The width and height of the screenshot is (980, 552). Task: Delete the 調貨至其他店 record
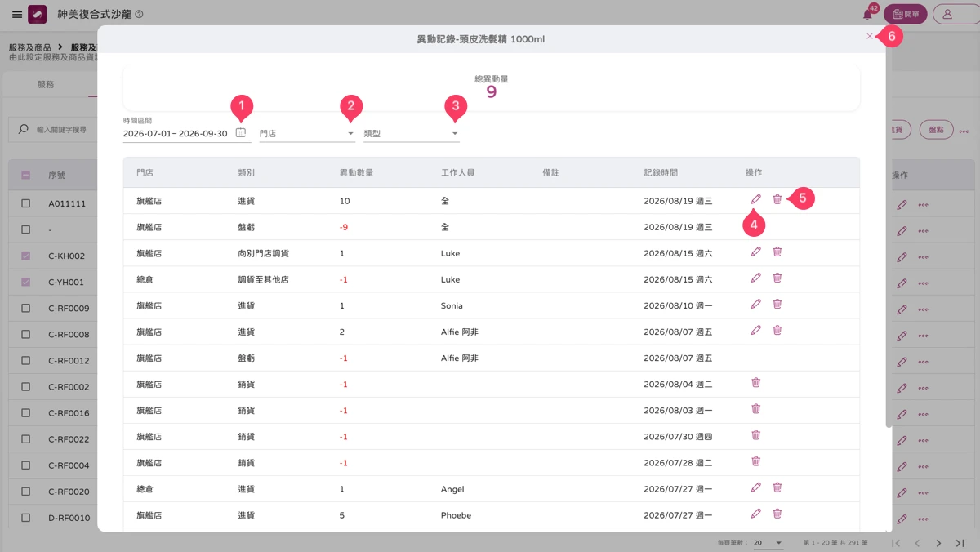coord(777,278)
